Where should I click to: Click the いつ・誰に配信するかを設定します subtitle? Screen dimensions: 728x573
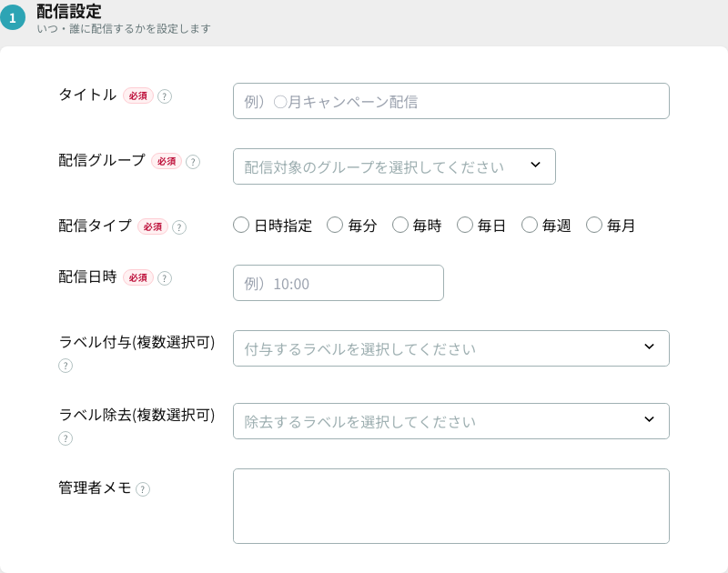tap(124, 29)
